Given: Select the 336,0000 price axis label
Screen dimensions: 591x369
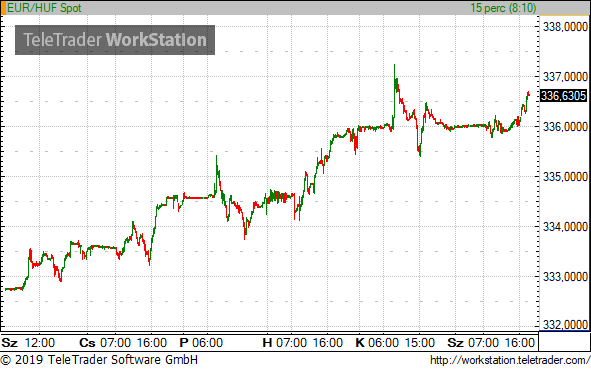Looking at the screenshot, I should coord(565,127).
